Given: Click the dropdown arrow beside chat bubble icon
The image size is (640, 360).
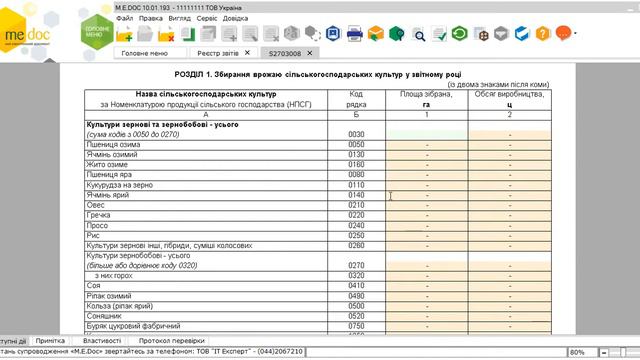Looking at the screenshot, I should click(x=575, y=33).
